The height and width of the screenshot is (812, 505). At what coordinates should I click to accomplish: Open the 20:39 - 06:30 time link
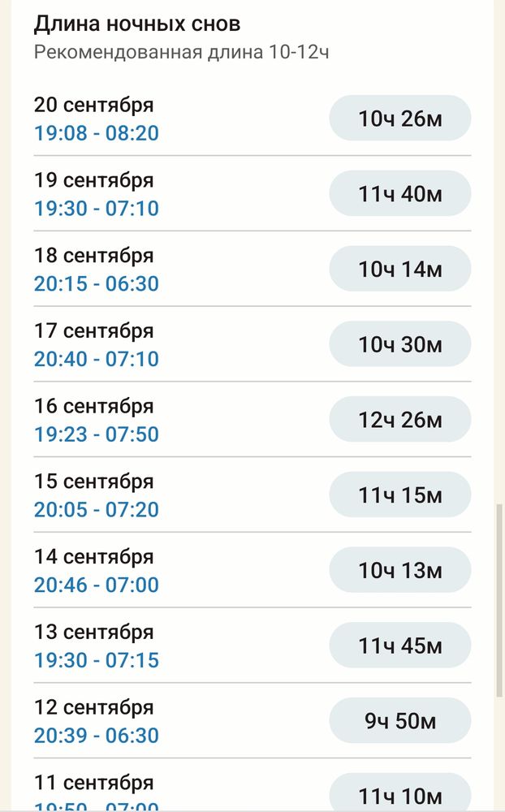(96, 736)
